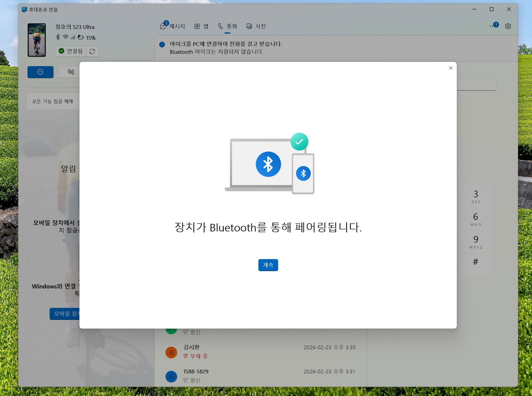Click the refresh connection icon
This screenshot has height=396, width=532.
tap(92, 51)
